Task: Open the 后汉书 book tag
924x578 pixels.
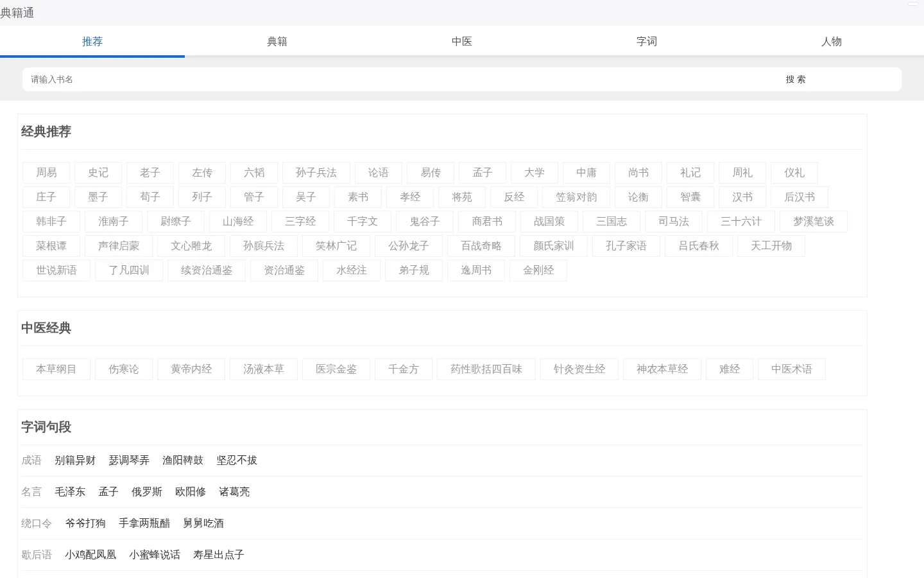Action: pos(800,197)
